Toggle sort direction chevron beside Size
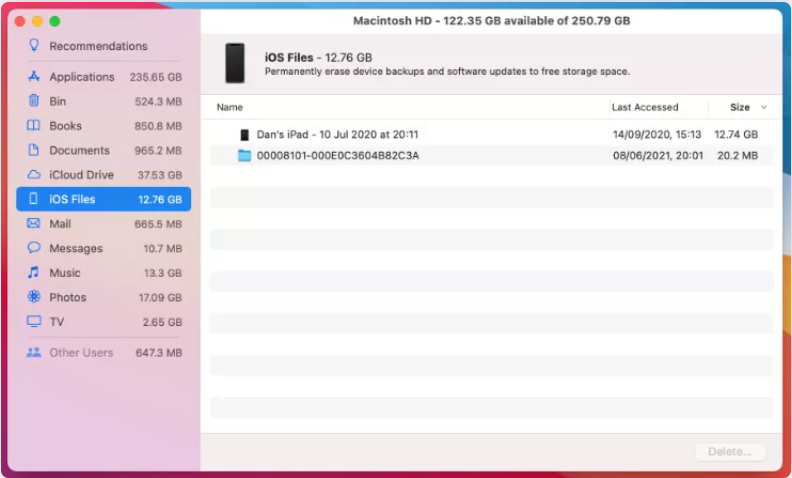 (764, 107)
